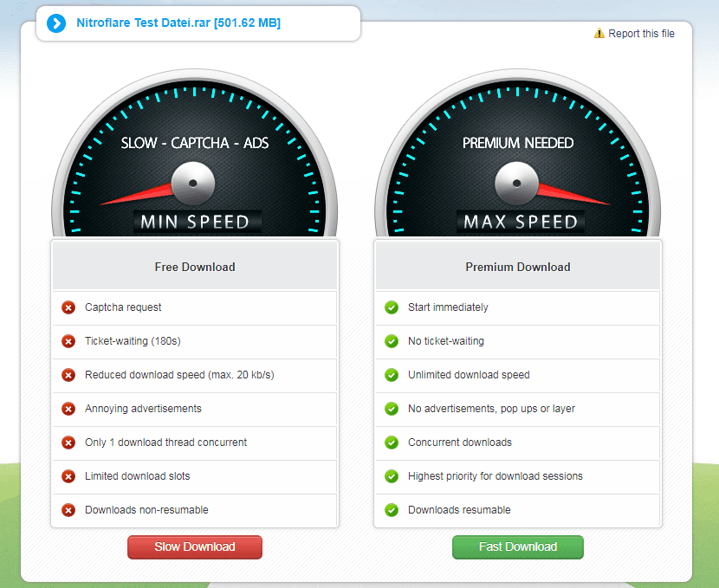
Task: Select the Premium Download header
Action: pos(518,267)
